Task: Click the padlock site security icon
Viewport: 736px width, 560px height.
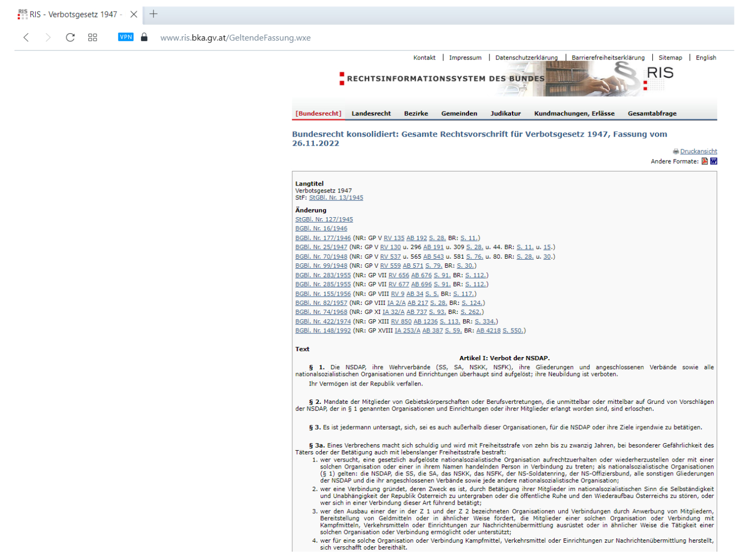Action: pos(144,37)
